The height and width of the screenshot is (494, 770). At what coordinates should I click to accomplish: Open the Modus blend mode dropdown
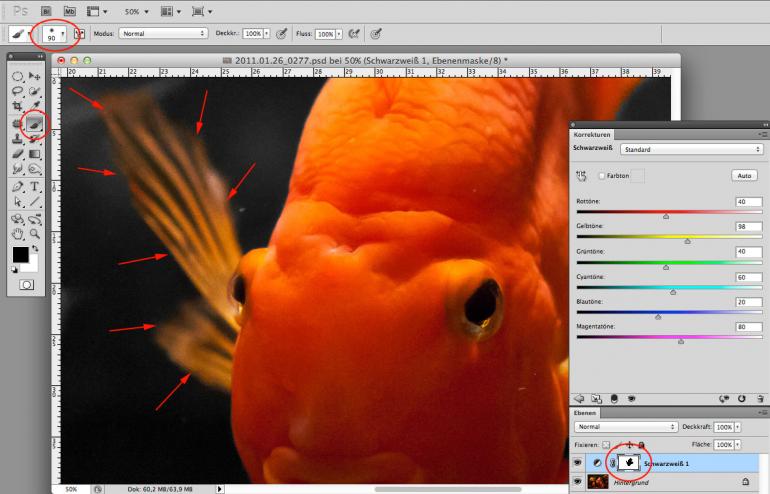tap(163, 33)
